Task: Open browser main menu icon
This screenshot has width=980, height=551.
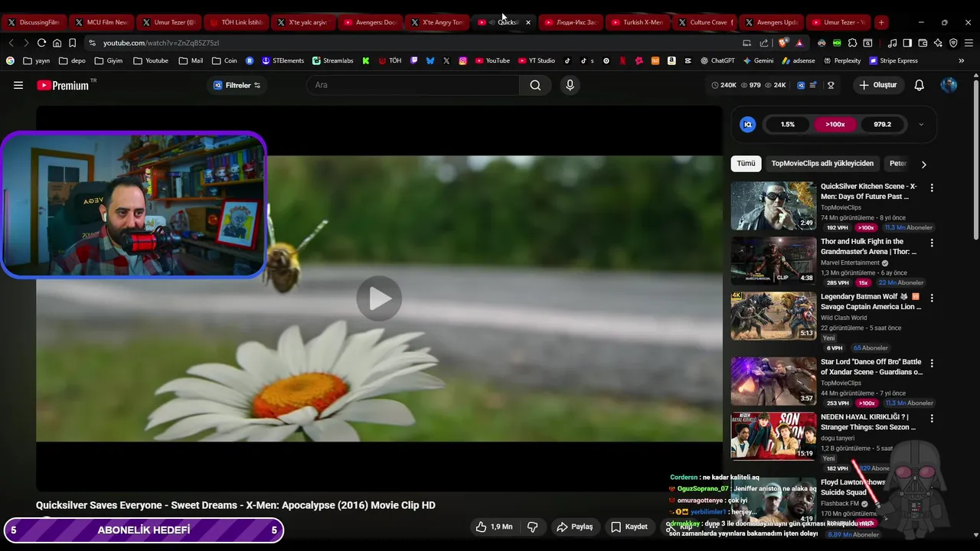Action: tap(969, 43)
